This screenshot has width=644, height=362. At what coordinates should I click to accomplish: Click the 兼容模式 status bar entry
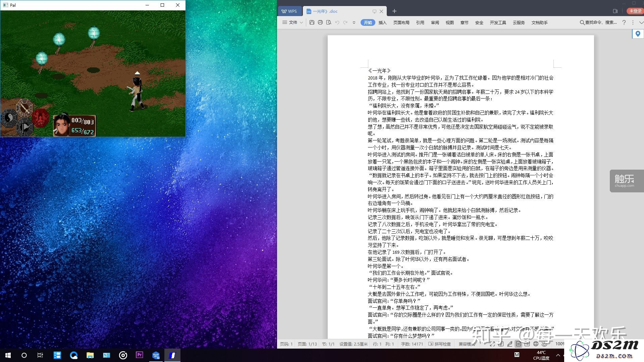[467, 344]
